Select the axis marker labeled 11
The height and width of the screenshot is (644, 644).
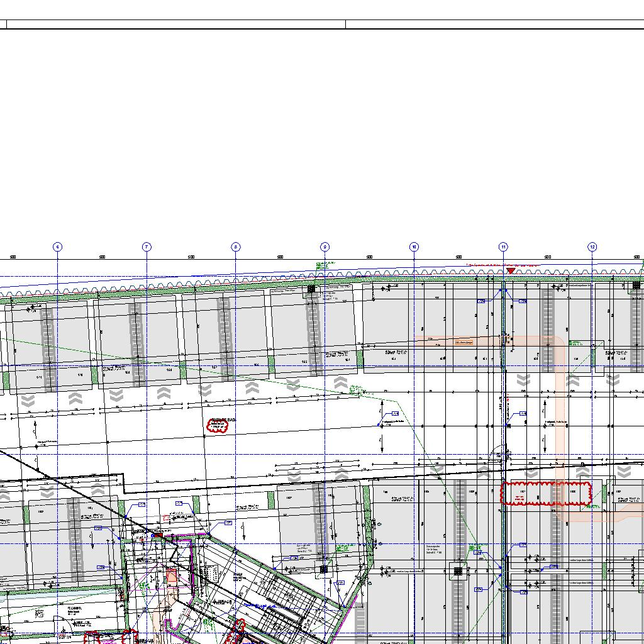[x=503, y=247]
